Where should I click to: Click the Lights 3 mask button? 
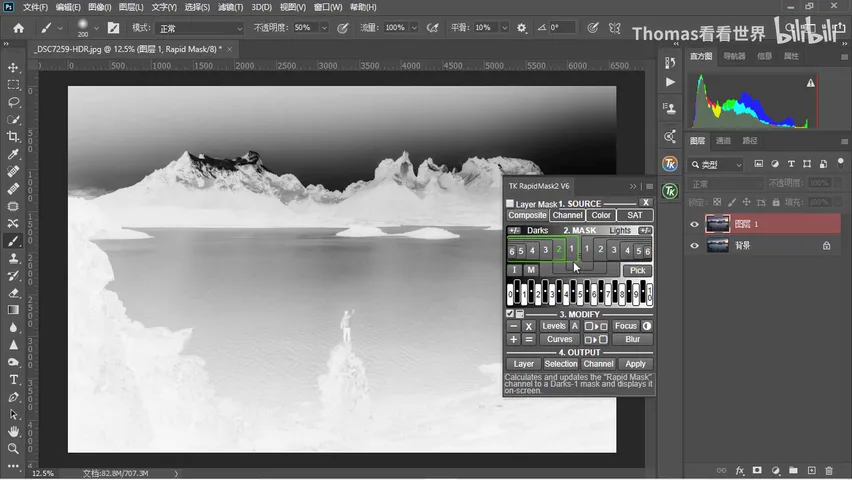(614, 250)
